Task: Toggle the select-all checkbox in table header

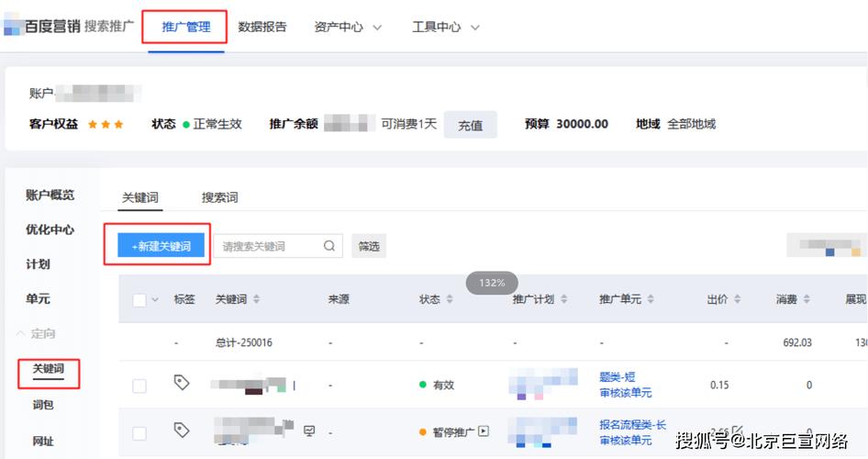Action: click(x=139, y=300)
